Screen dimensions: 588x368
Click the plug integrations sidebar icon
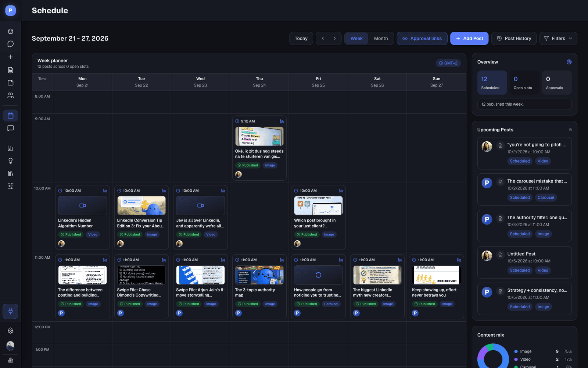(11, 311)
